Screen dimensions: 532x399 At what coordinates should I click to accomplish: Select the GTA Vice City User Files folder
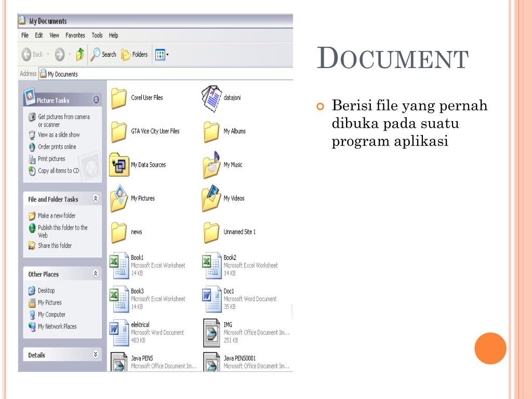click(118, 131)
